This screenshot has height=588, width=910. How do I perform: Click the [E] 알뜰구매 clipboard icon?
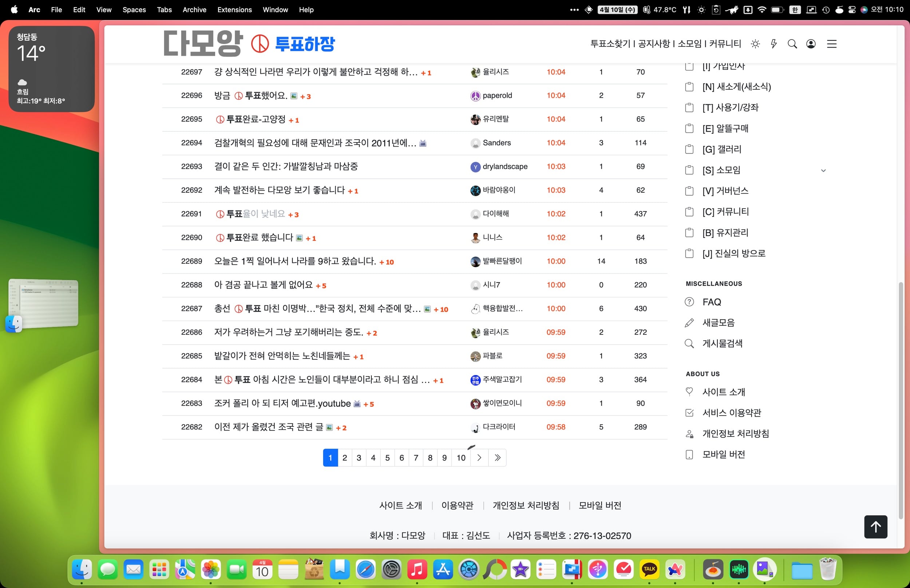(689, 128)
